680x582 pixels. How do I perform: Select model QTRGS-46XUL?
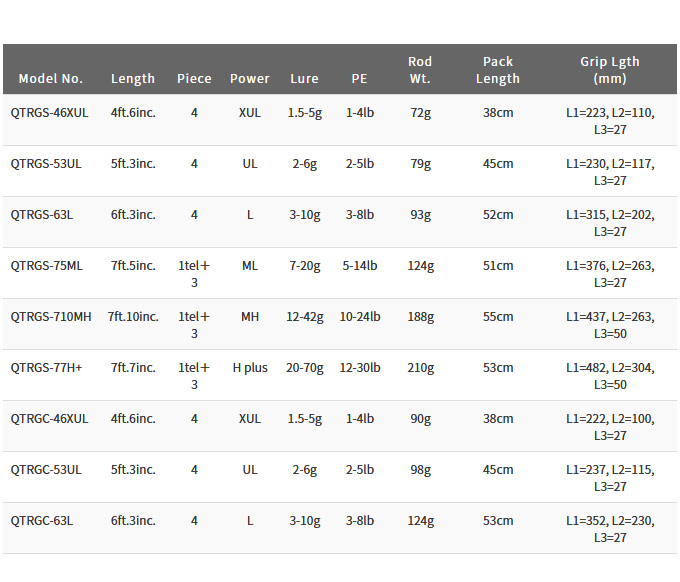point(49,113)
